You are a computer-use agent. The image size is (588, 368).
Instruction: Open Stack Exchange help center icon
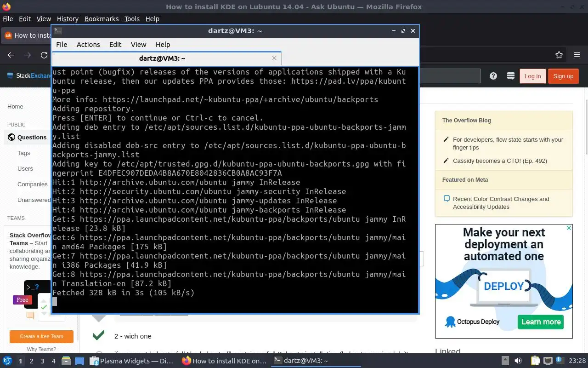click(x=493, y=76)
